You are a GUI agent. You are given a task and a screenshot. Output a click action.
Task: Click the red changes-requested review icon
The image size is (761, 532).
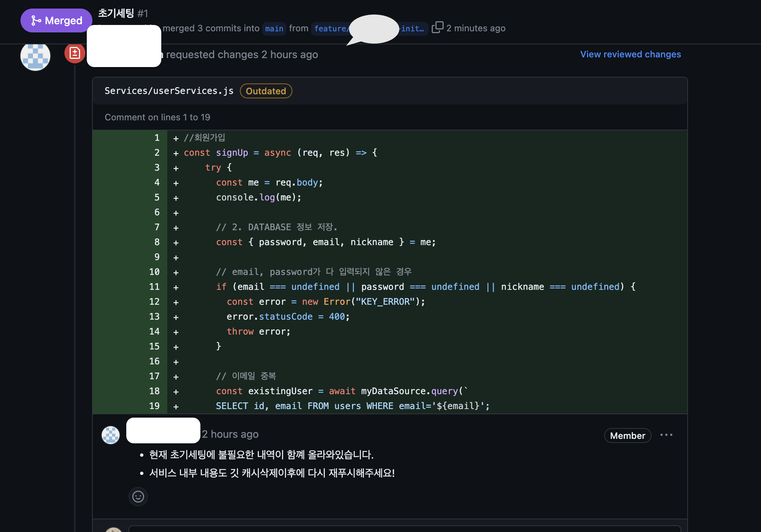[74, 53]
